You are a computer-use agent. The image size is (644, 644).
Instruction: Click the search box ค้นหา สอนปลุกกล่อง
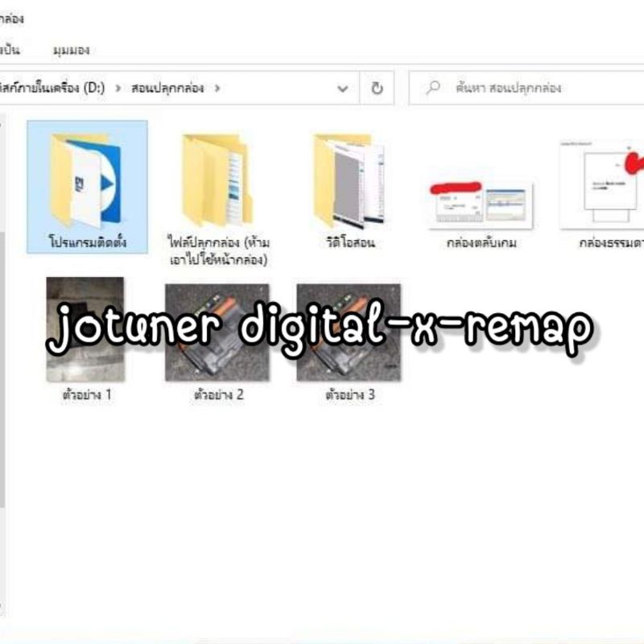click(x=526, y=88)
